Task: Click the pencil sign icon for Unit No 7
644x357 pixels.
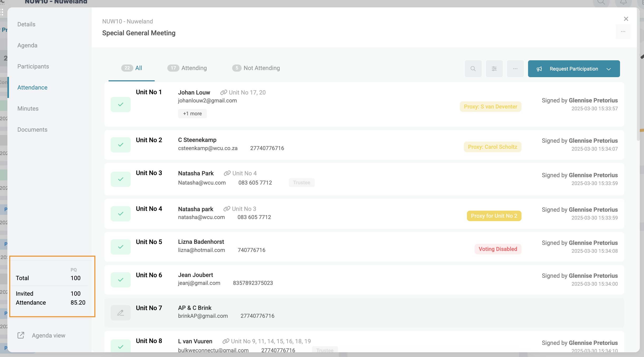Action: 120,313
